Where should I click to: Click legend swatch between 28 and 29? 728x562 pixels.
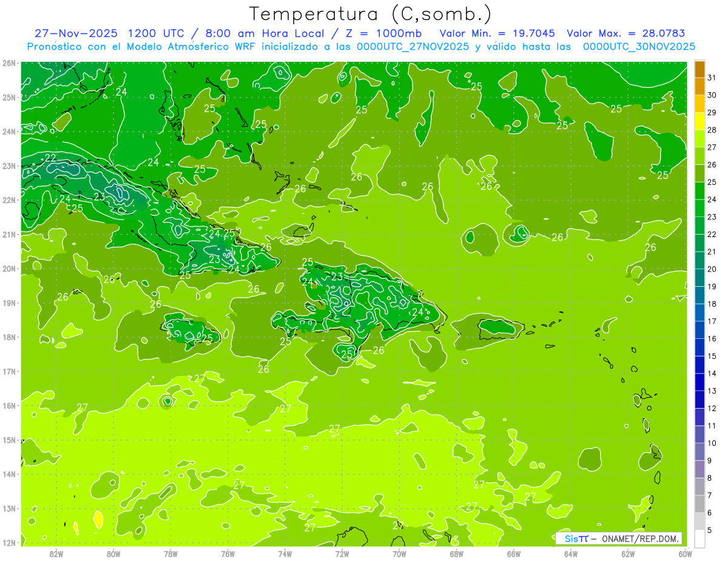(699, 121)
